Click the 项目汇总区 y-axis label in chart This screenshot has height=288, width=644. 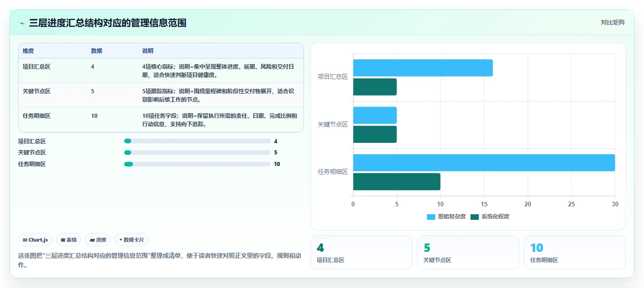pos(333,77)
